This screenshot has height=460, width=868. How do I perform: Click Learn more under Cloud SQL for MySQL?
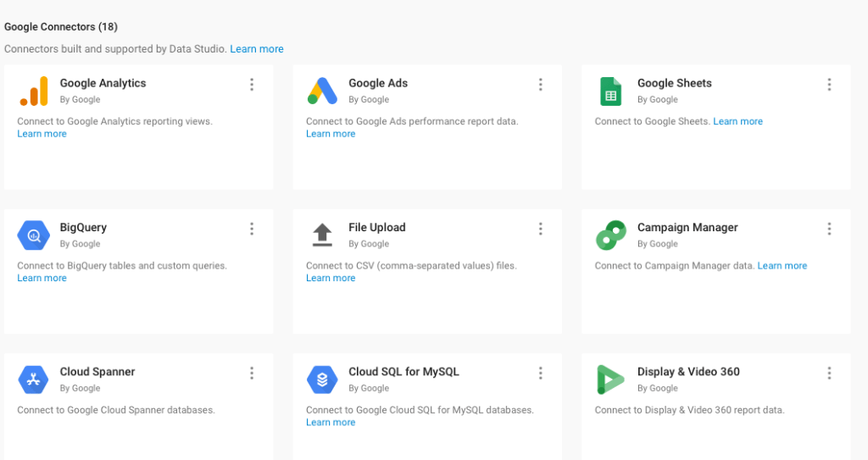pos(331,423)
